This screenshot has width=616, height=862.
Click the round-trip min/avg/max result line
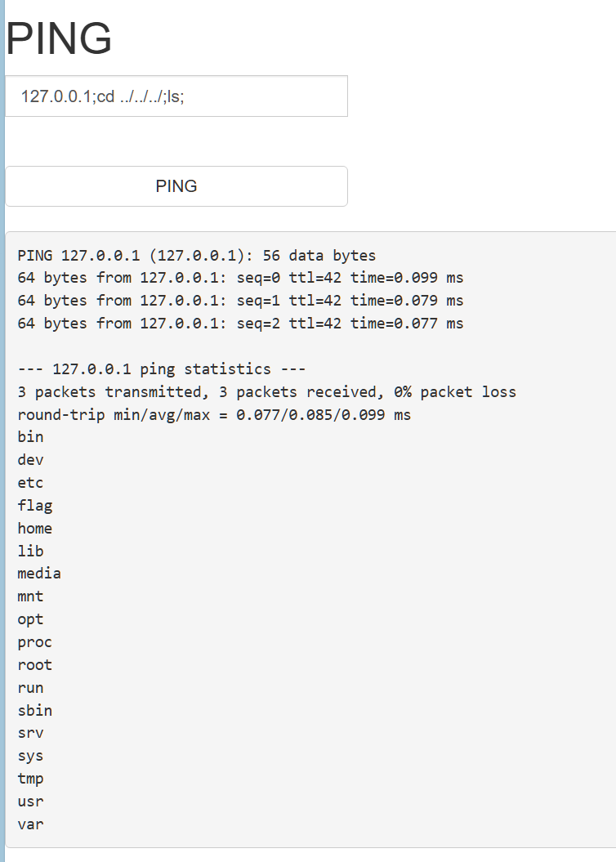pos(214,415)
